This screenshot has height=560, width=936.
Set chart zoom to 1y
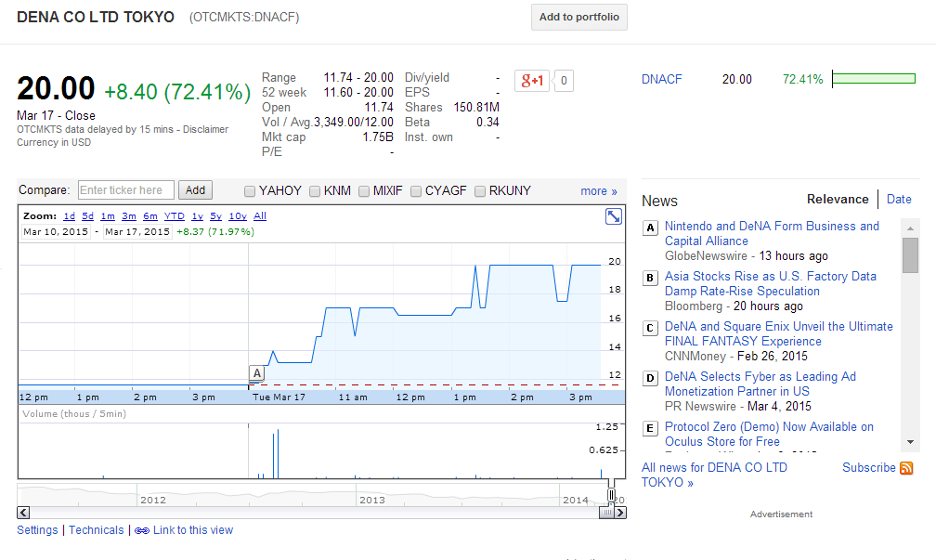198,216
